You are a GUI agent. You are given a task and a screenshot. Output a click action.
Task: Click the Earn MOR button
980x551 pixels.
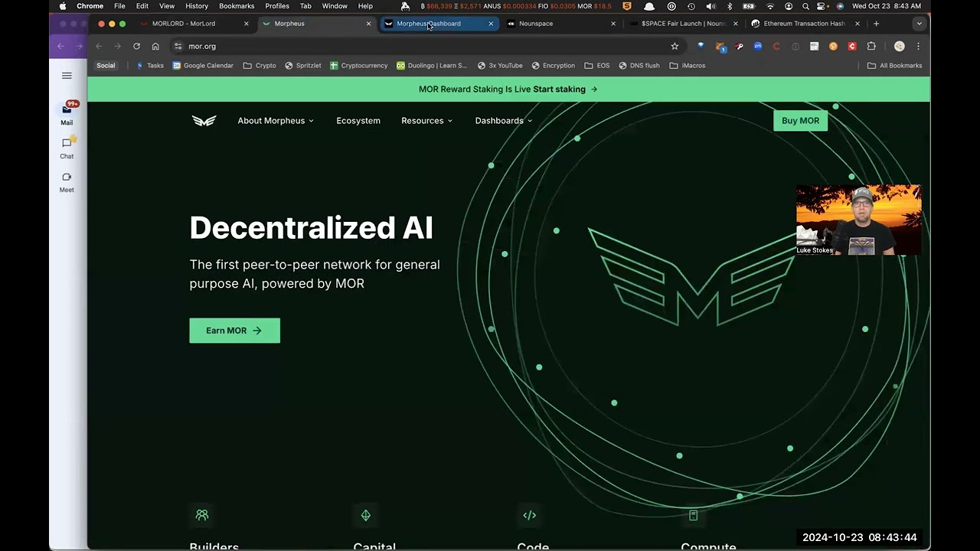pyautogui.click(x=234, y=331)
